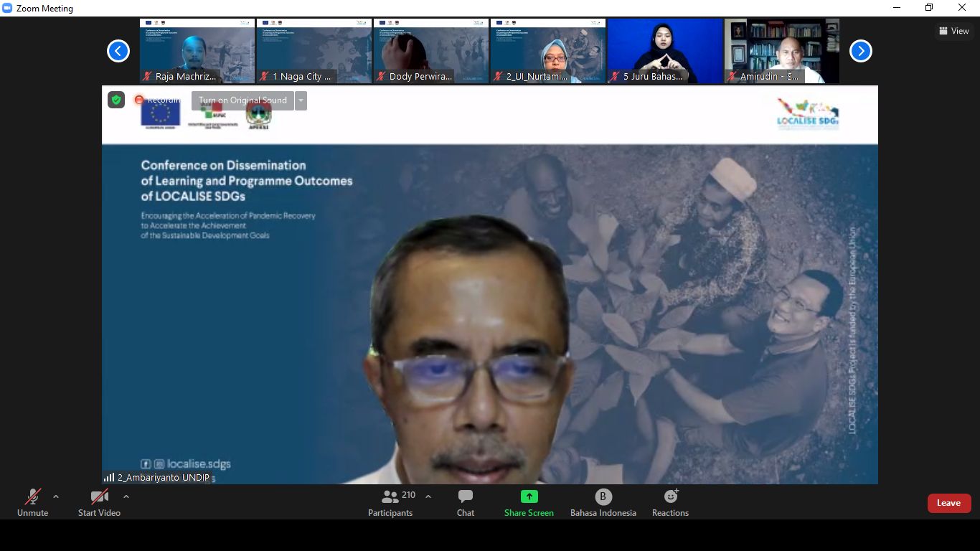Open the Participants list
The height and width of the screenshot is (551, 980).
391,502
